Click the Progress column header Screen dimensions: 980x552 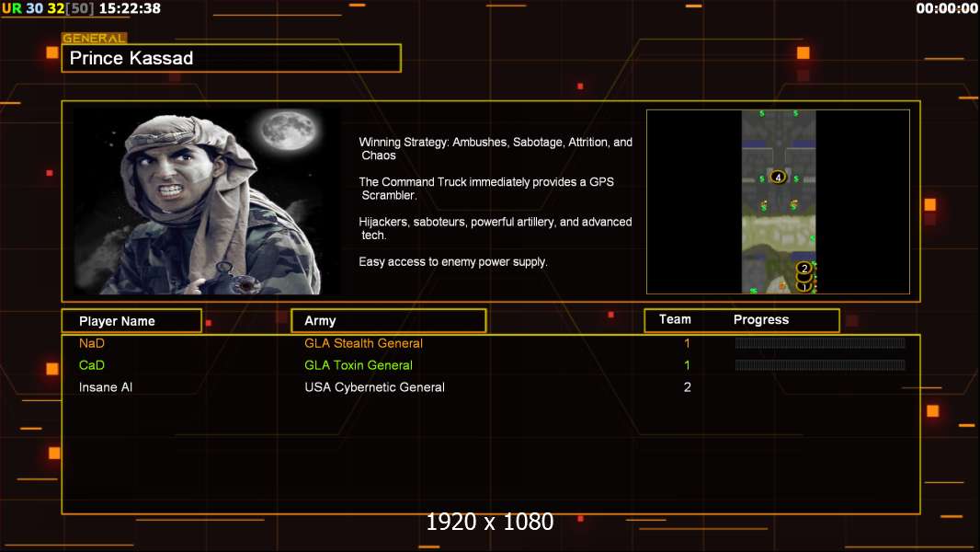click(x=761, y=320)
